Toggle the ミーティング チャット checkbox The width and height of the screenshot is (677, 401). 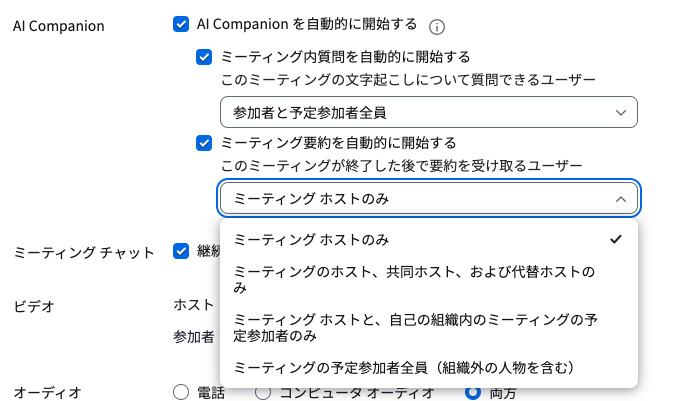click(181, 251)
